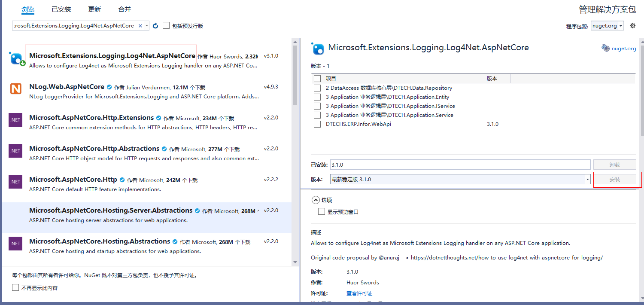Click v4.9.3 version label of NLog
The image size is (644, 305).
[x=271, y=87]
